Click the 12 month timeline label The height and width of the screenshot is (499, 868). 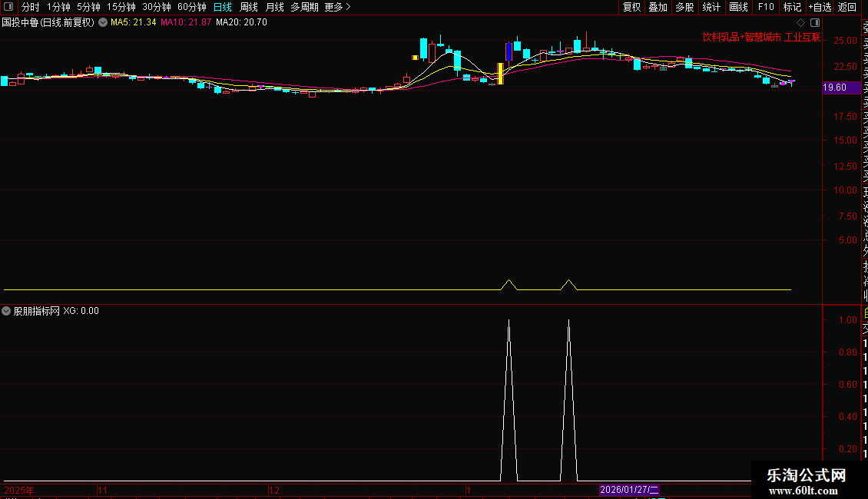(274, 490)
